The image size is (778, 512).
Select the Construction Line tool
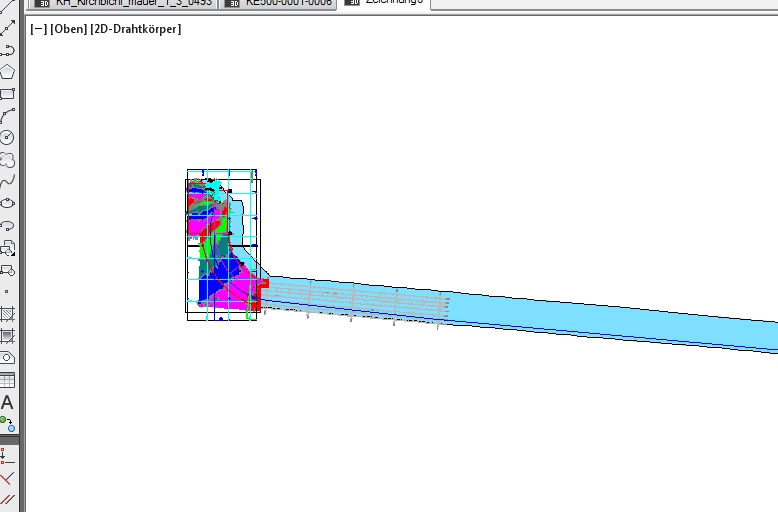7,28
